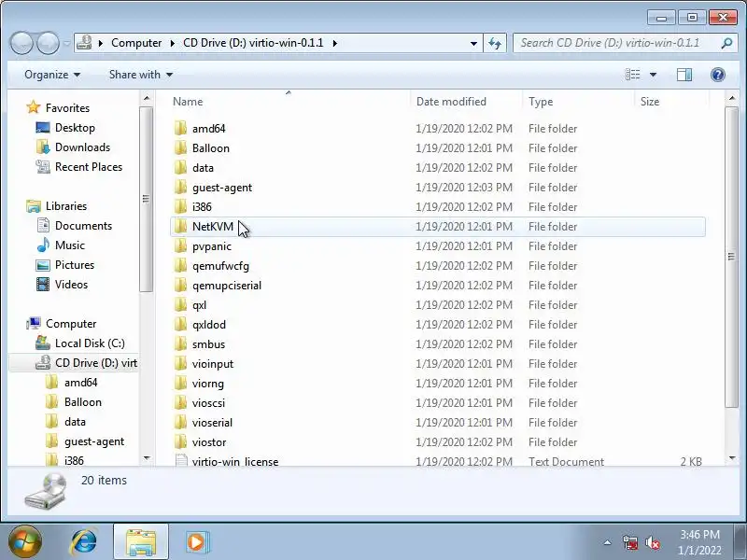Image resolution: width=747 pixels, height=560 pixels.
Task: Select the virtio-win_license text file
Action: [x=235, y=461]
